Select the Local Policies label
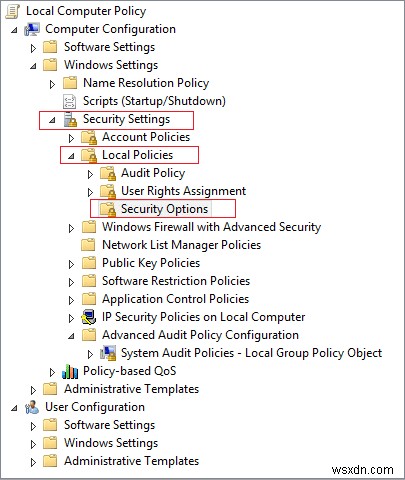 click(137, 155)
